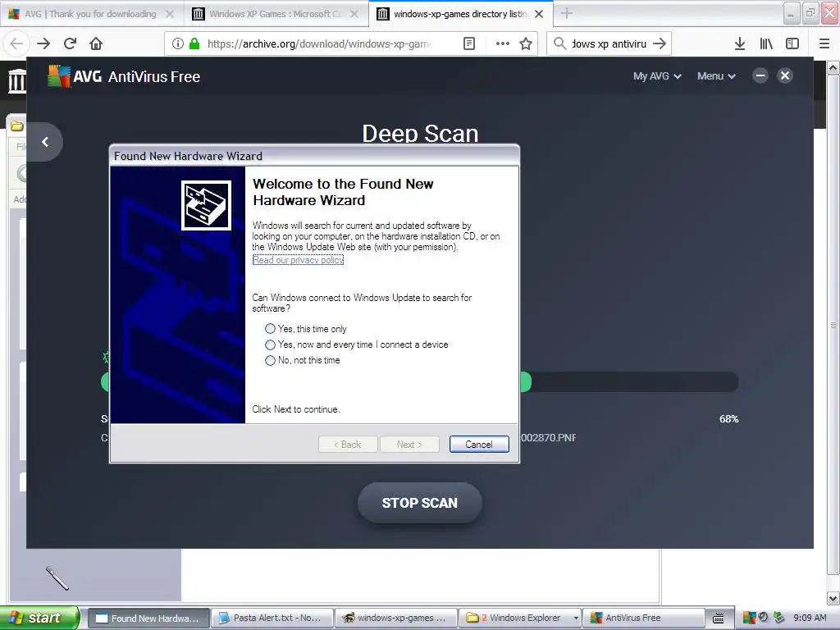
Task: Select windows-xp-games directory listing tab
Action: pos(461,14)
